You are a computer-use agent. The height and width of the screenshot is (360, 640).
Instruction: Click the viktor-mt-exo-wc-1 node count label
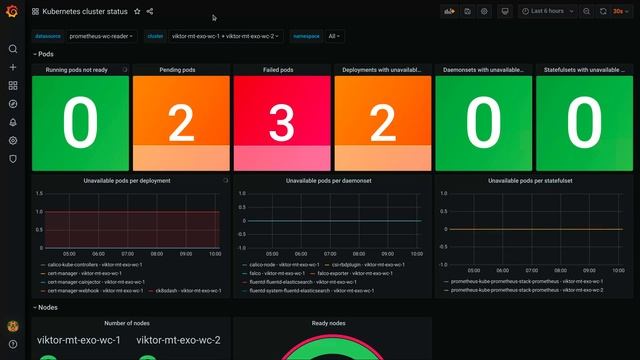coord(79,340)
